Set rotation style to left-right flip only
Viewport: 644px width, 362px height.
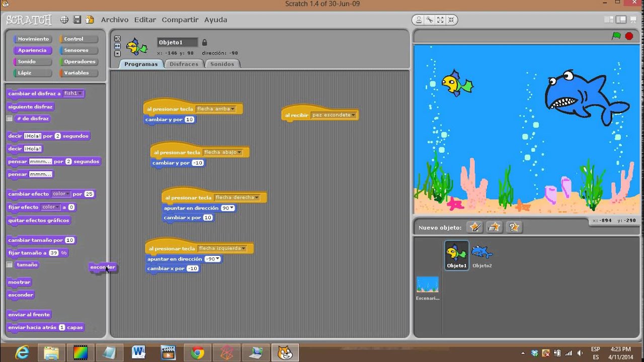[117, 46]
